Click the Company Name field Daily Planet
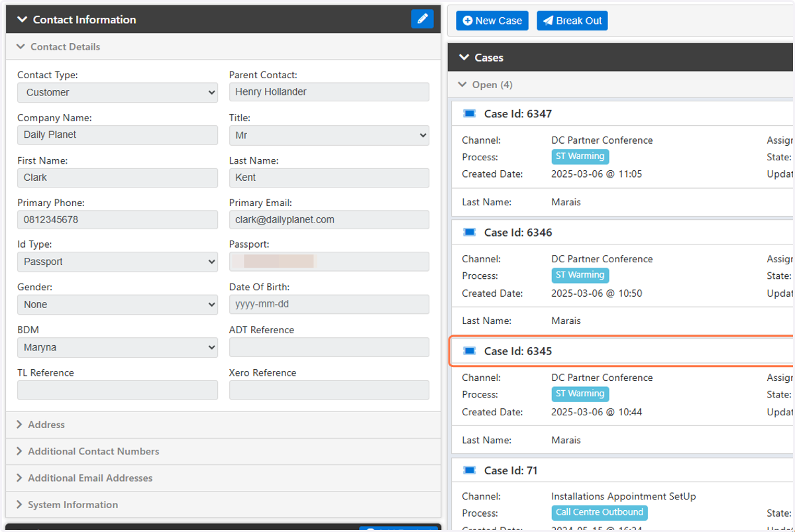Screen dimensions: 795x532 [x=117, y=135]
